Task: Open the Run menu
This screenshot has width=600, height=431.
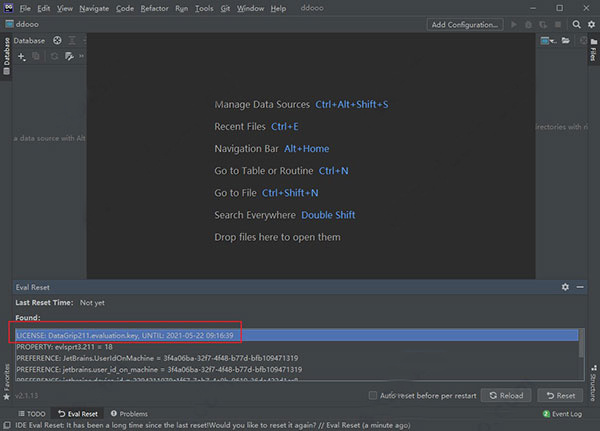Action: pyautogui.click(x=182, y=8)
